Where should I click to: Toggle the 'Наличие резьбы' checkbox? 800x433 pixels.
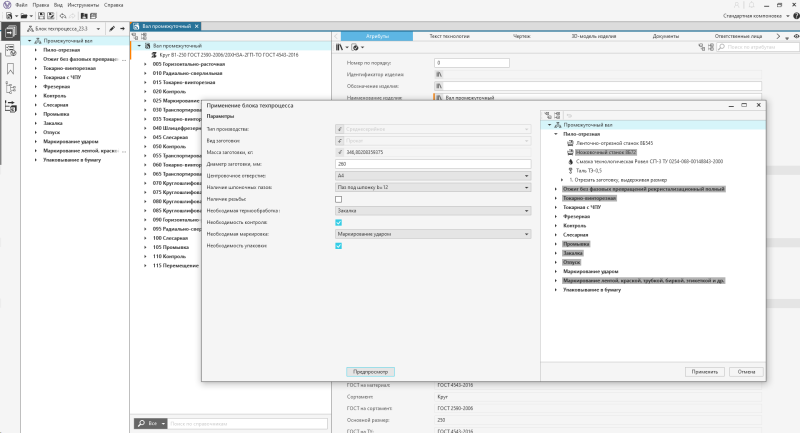[x=339, y=199]
